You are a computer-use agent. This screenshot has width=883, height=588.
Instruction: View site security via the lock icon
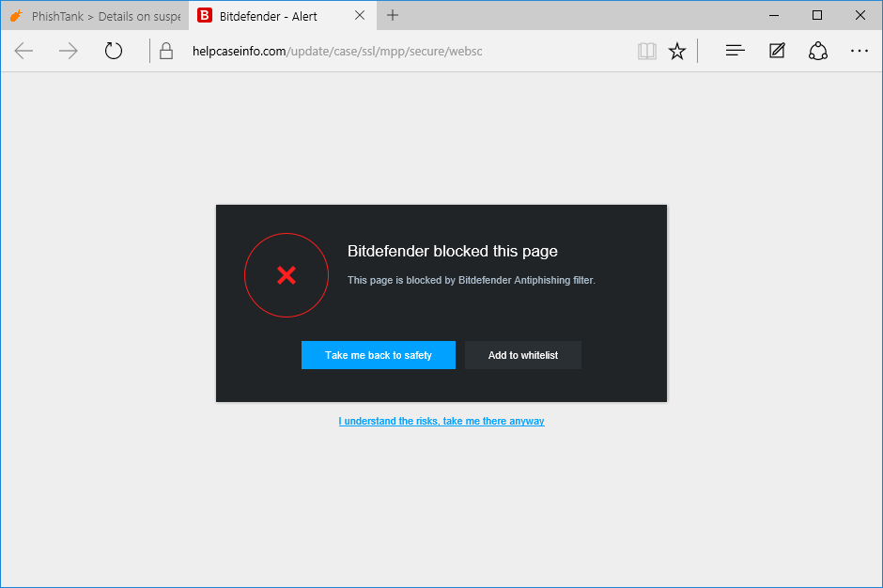tap(165, 51)
